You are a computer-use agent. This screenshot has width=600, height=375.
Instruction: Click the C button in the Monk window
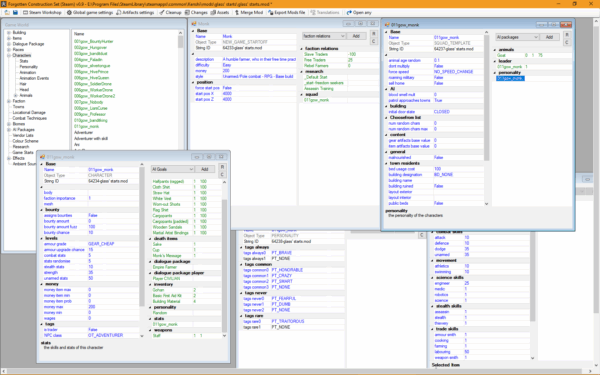tap(373, 41)
